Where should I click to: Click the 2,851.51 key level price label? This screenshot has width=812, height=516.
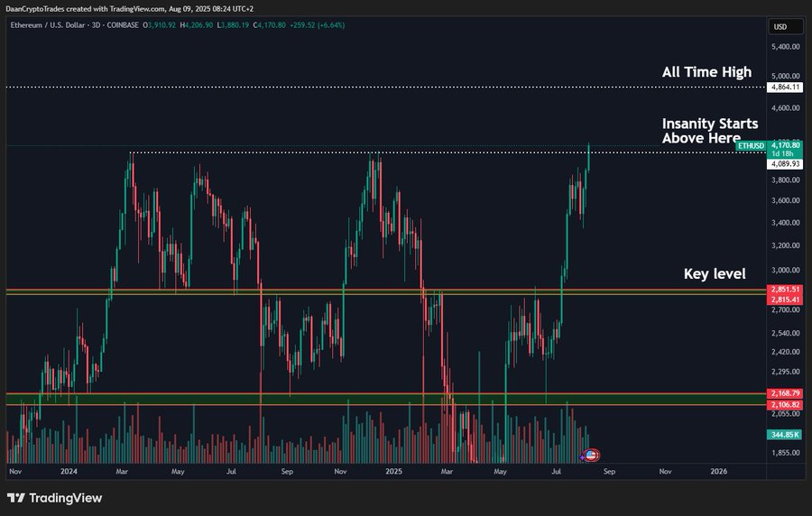click(785, 290)
